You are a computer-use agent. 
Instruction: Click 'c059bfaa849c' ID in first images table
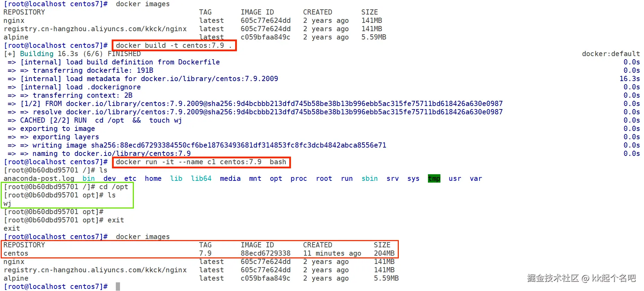(266, 37)
